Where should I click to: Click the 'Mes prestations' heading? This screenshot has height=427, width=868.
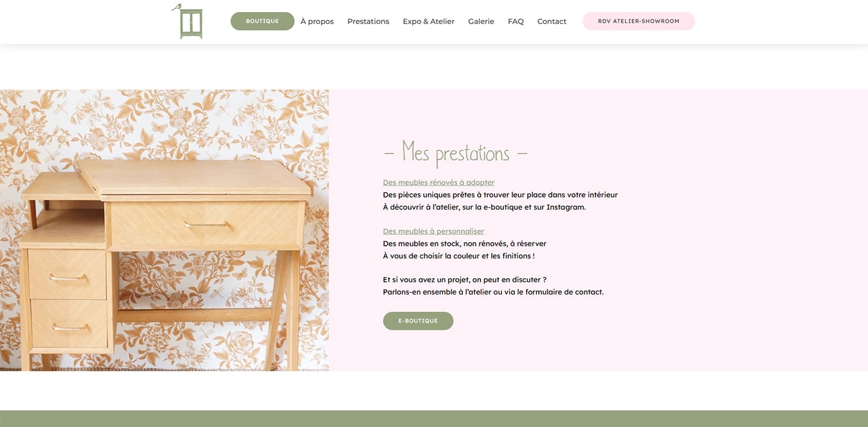[456, 153]
